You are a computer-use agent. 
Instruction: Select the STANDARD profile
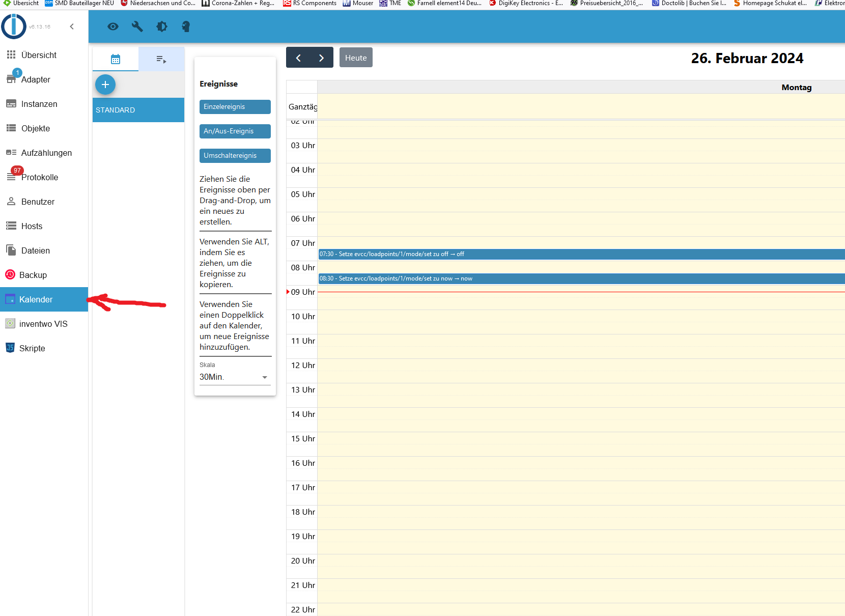(138, 110)
